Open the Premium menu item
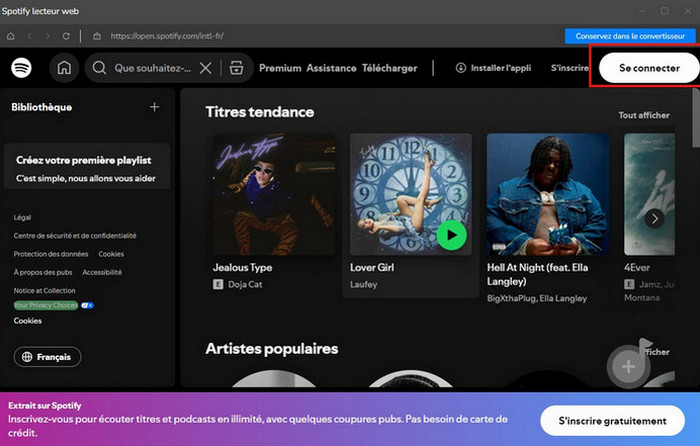 tap(280, 68)
